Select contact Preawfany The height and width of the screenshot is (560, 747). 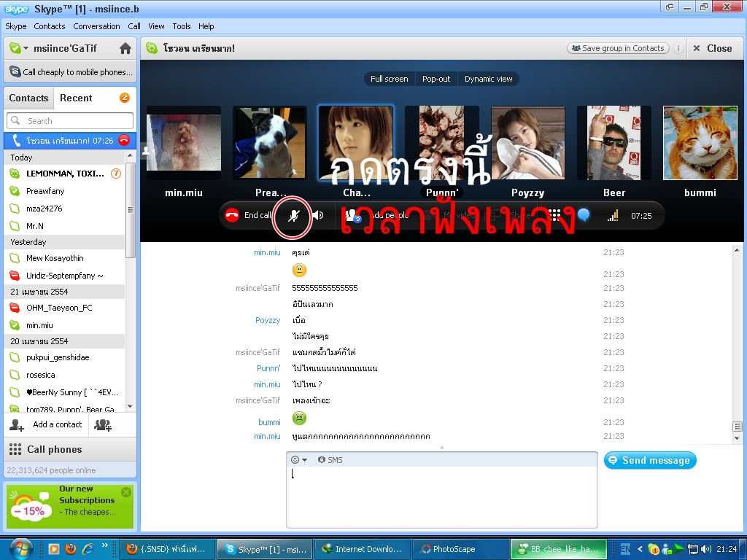65,191
